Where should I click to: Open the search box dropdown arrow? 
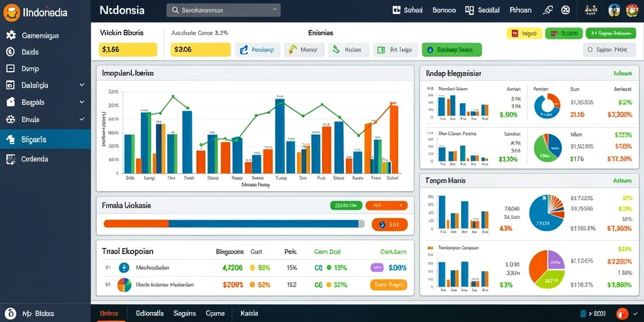pos(274,10)
